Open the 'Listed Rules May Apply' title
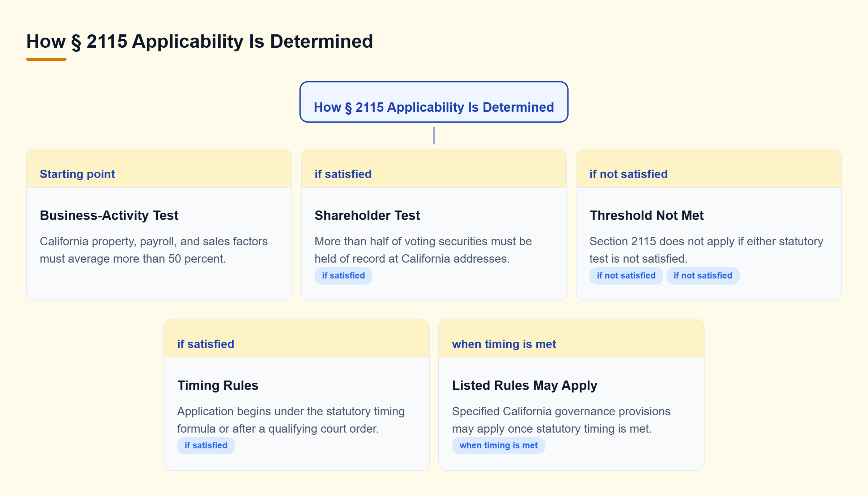This screenshot has height=497, width=868. 524,385
